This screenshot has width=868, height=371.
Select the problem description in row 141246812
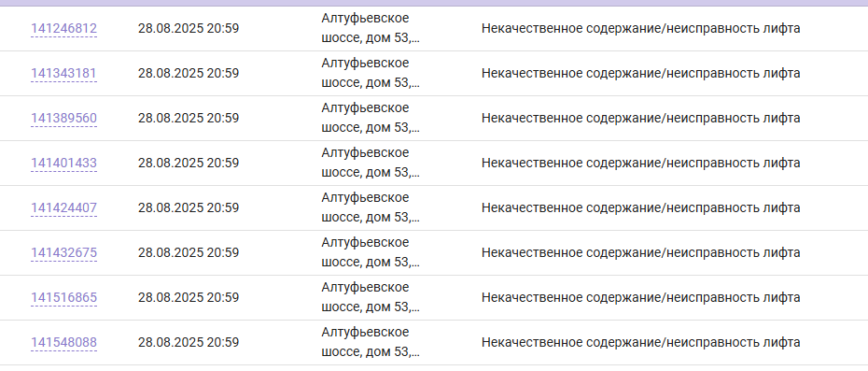[640, 28]
